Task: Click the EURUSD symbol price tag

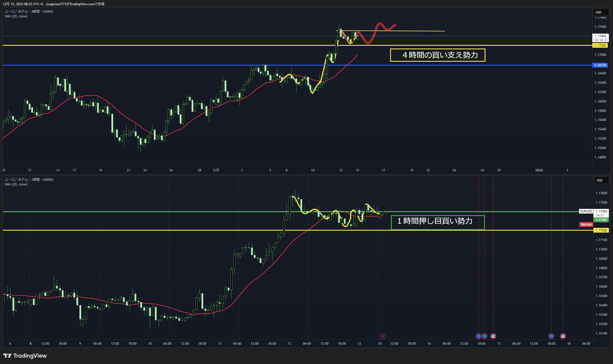Action: (x=586, y=211)
